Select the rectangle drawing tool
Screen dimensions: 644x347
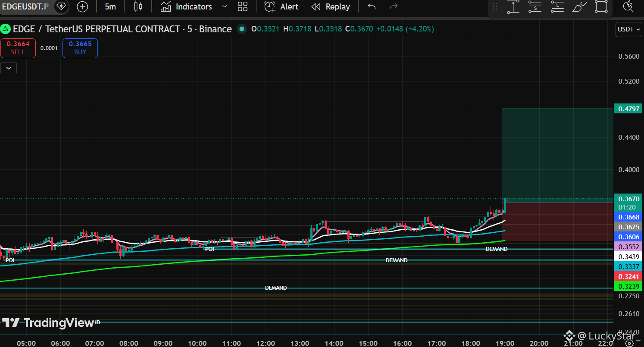point(601,6)
